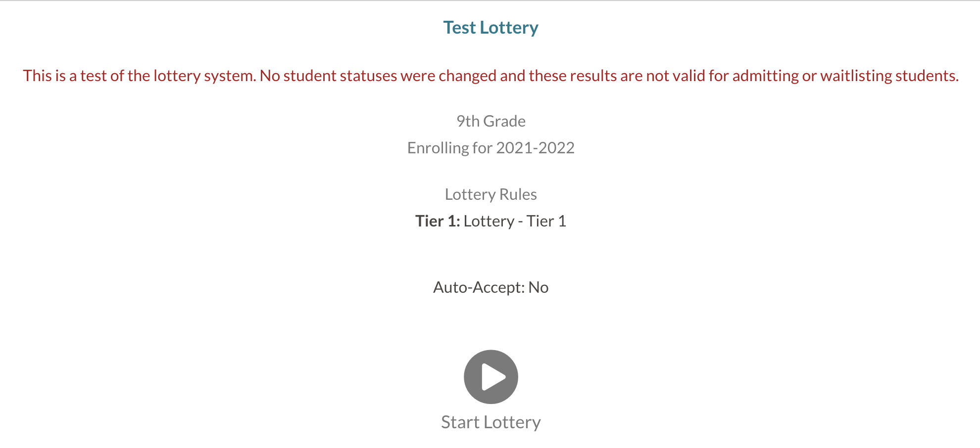
Task: Open the 9th Grade selection
Action: point(490,120)
